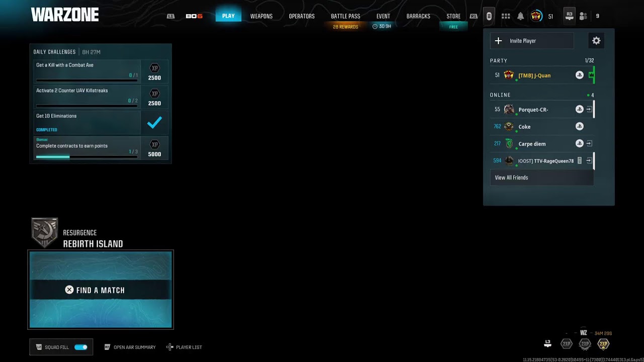Click the 28 Rewards badge under Battle Pass

(346, 27)
